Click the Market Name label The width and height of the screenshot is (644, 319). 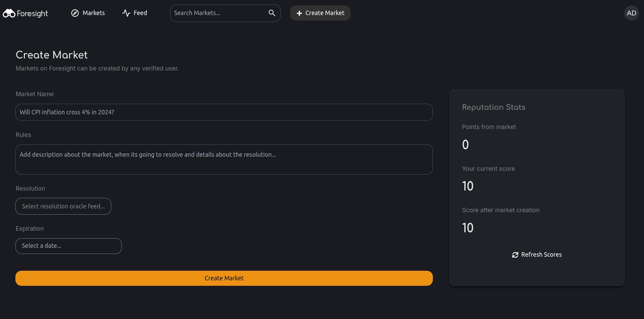(x=35, y=94)
